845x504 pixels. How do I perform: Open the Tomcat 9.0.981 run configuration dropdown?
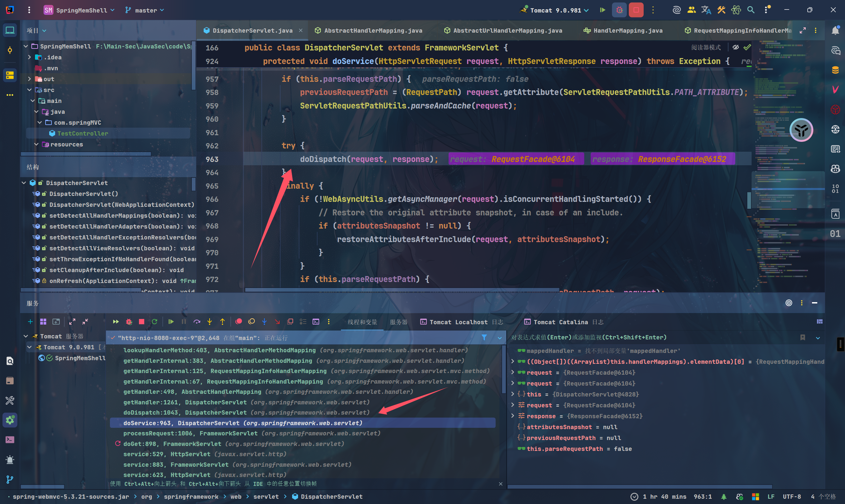(x=555, y=10)
